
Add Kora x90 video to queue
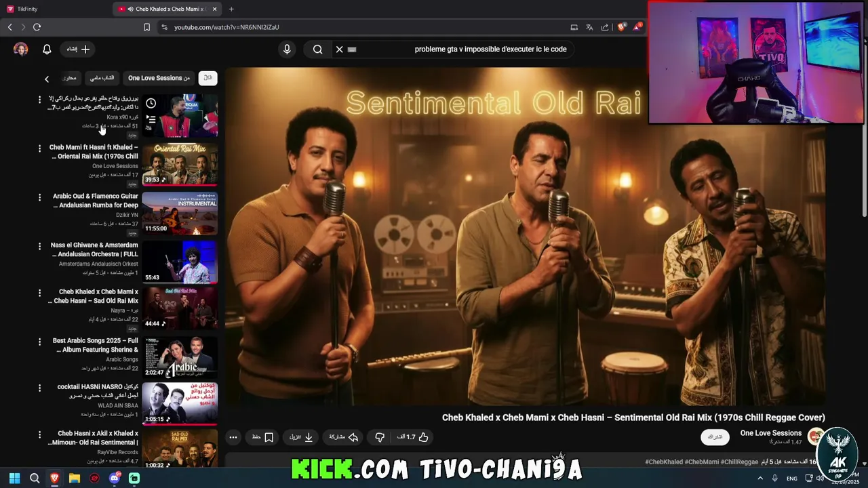point(151,119)
